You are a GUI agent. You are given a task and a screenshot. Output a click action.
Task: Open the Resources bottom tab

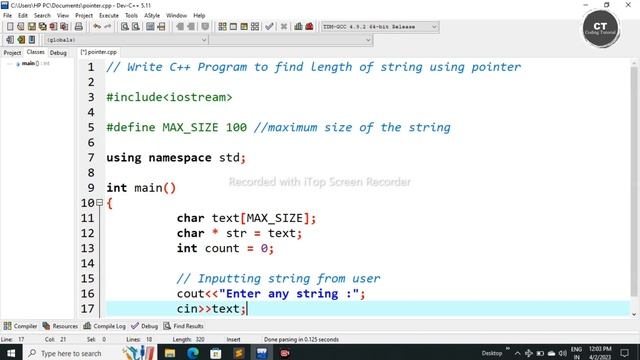click(60, 326)
